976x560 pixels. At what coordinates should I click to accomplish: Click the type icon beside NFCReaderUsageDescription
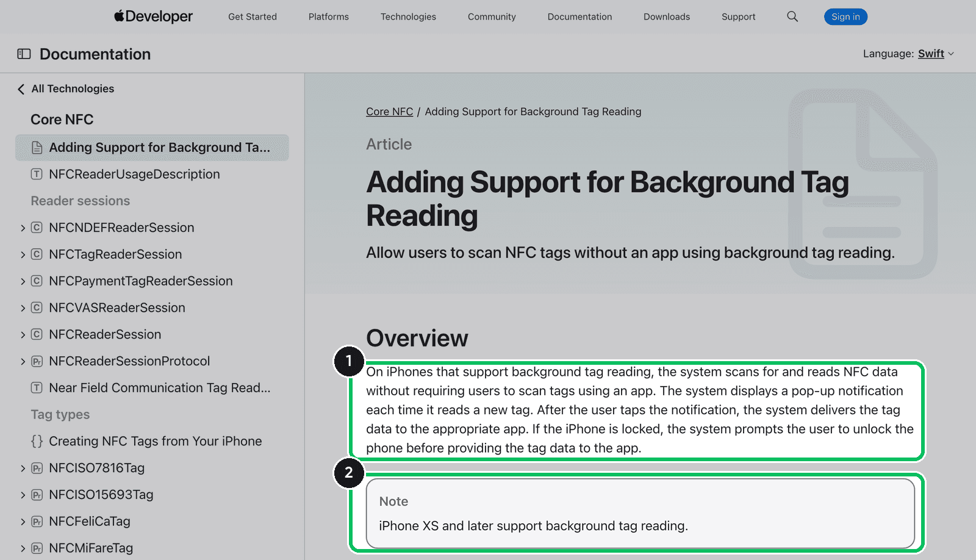(x=37, y=174)
